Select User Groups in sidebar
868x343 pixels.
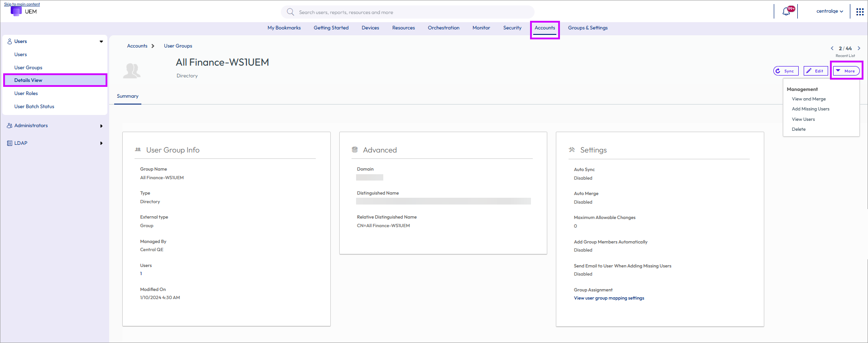coord(28,68)
